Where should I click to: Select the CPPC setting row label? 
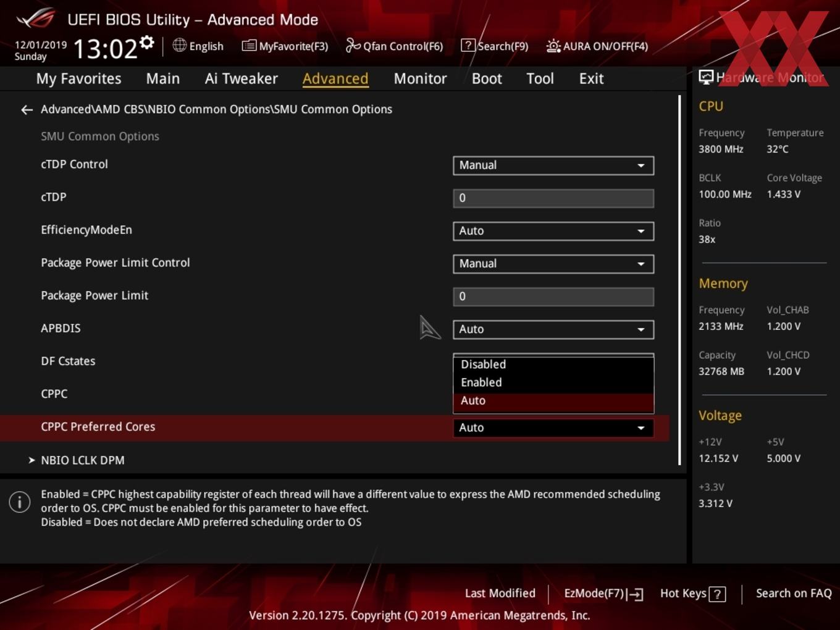[54, 394]
